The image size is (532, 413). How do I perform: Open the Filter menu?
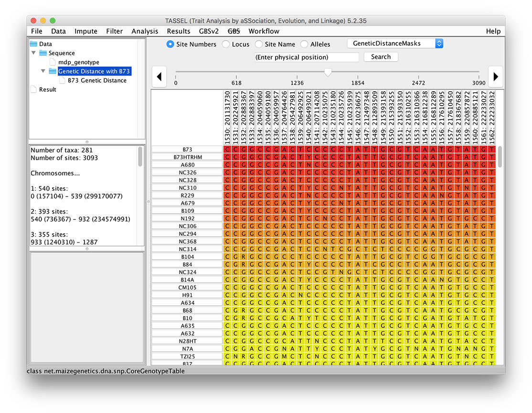click(x=114, y=31)
